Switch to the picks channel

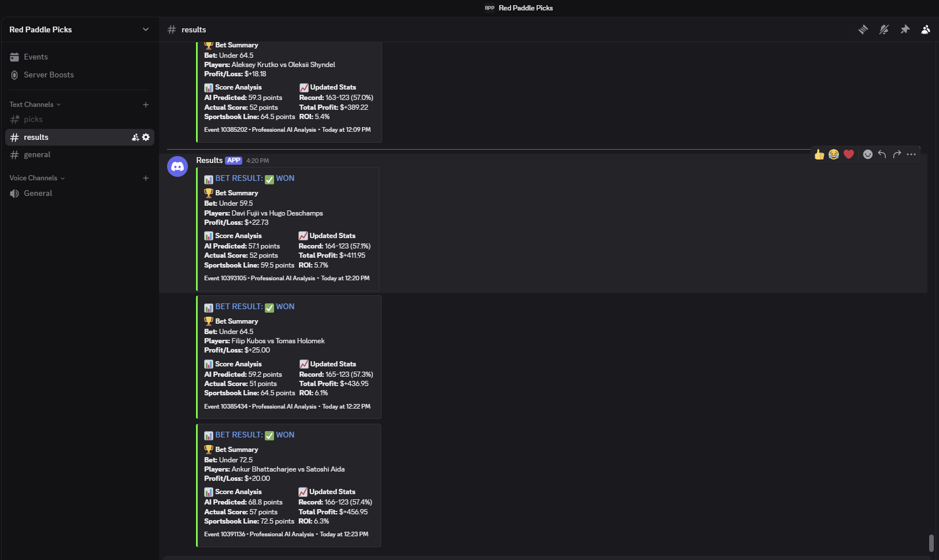tap(33, 120)
